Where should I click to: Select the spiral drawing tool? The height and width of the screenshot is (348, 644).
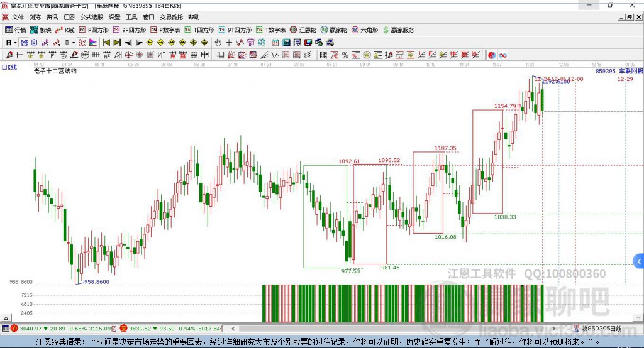64,55
